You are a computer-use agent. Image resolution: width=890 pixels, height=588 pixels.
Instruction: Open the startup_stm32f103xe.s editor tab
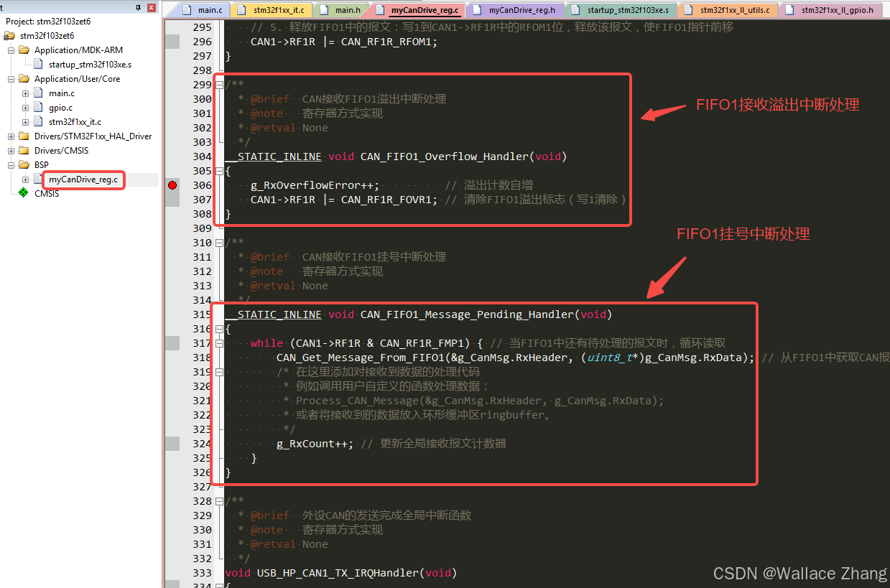621,10
